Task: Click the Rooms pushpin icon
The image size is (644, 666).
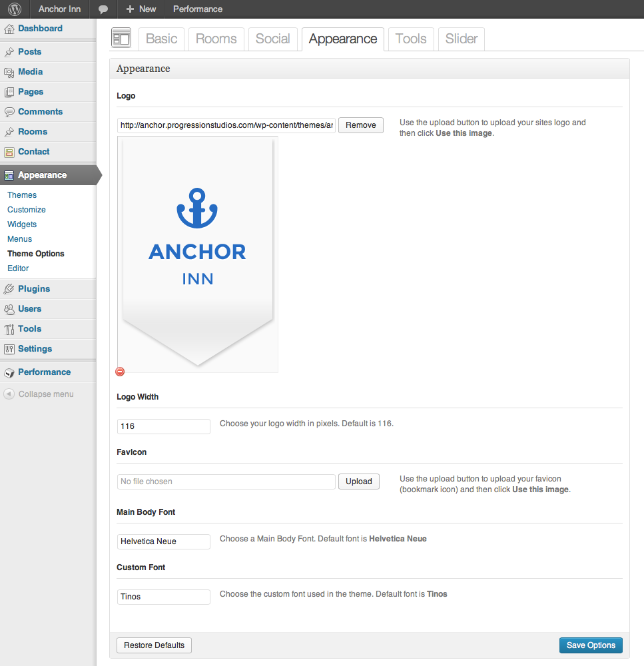Action: pos(9,132)
